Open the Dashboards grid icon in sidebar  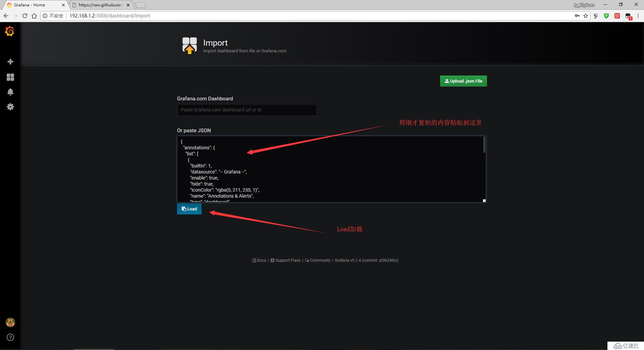pyautogui.click(x=10, y=77)
